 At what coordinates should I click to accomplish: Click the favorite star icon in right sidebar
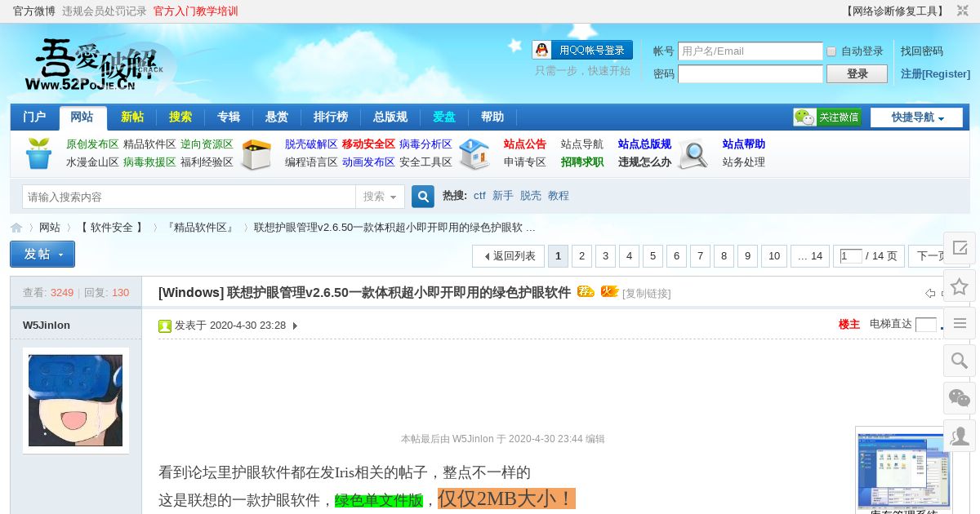coord(960,286)
